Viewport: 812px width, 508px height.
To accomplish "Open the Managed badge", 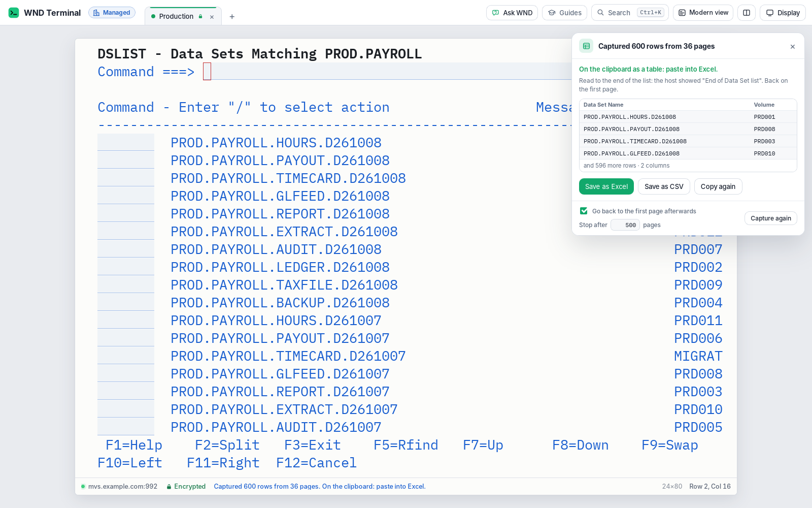I will [112, 13].
